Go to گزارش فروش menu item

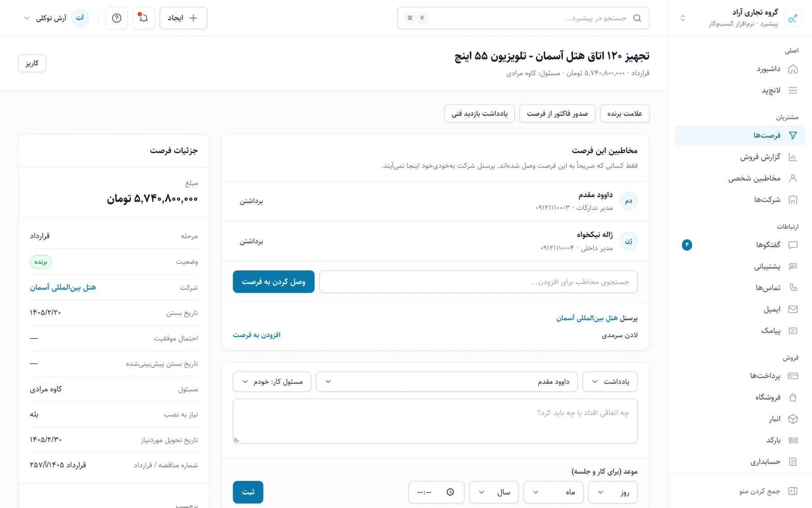(x=740, y=157)
